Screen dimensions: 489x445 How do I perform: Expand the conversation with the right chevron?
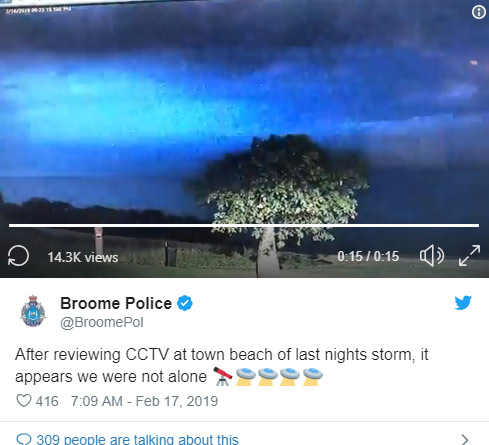pyautogui.click(x=465, y=440)
